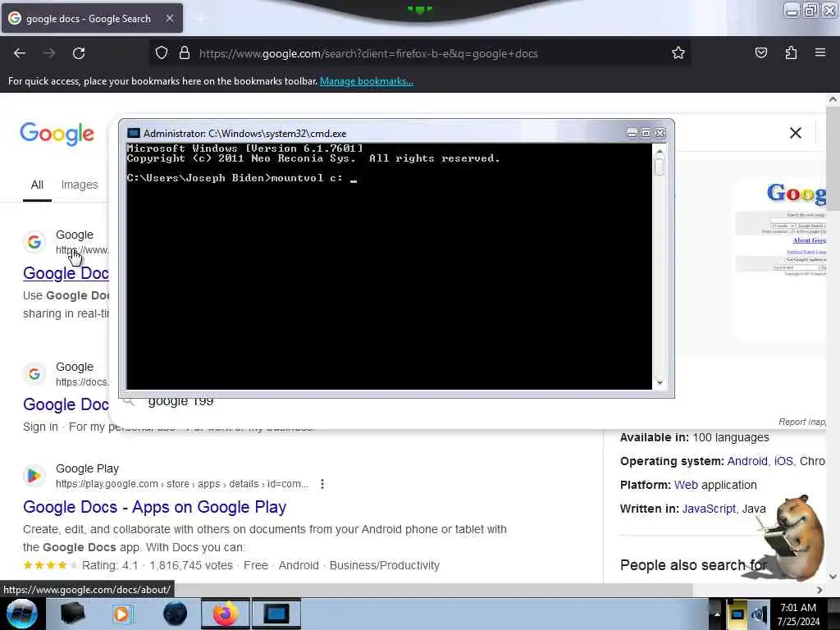Click the cmd scrollbar up arrow
The image size is (840, 630).
click(x=660, y=152)
